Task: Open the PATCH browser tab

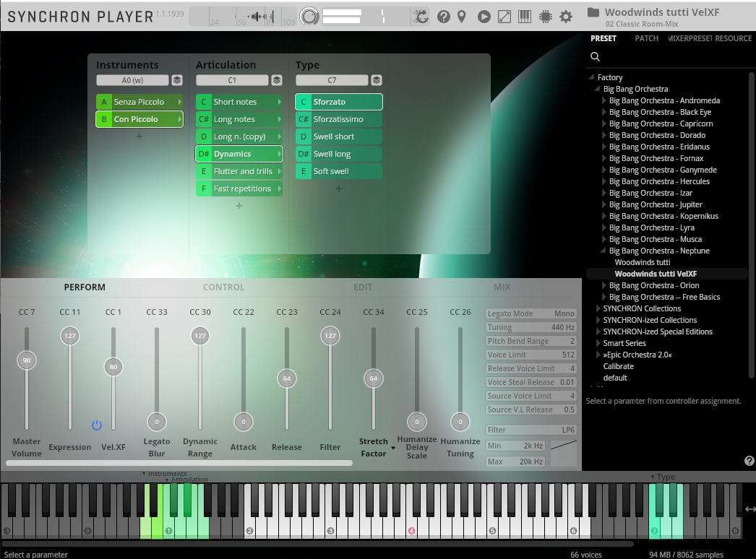Action: (647, 38)
